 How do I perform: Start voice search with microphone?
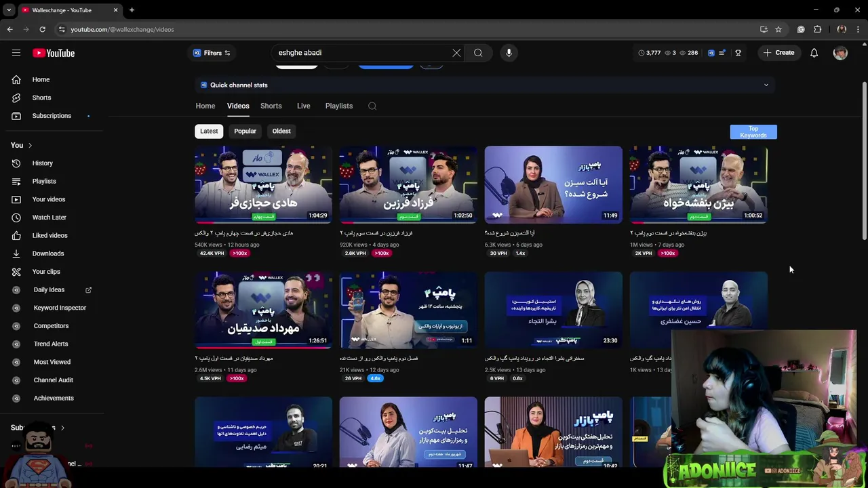pos(509,53)
